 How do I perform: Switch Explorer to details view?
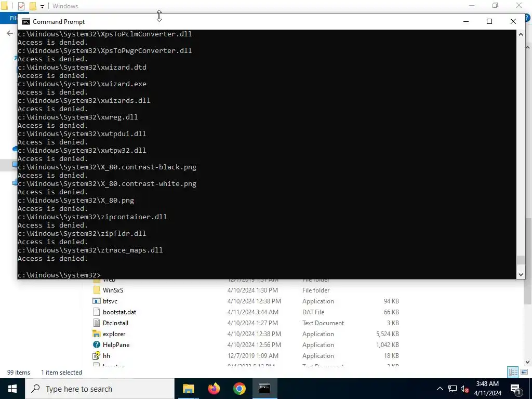(513, 372)
